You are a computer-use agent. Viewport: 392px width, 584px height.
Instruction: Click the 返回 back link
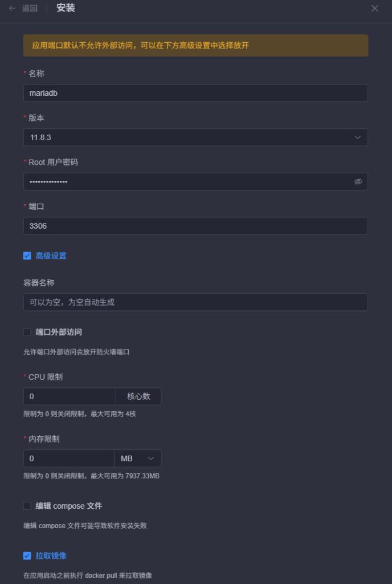click(x=30, y=9)
